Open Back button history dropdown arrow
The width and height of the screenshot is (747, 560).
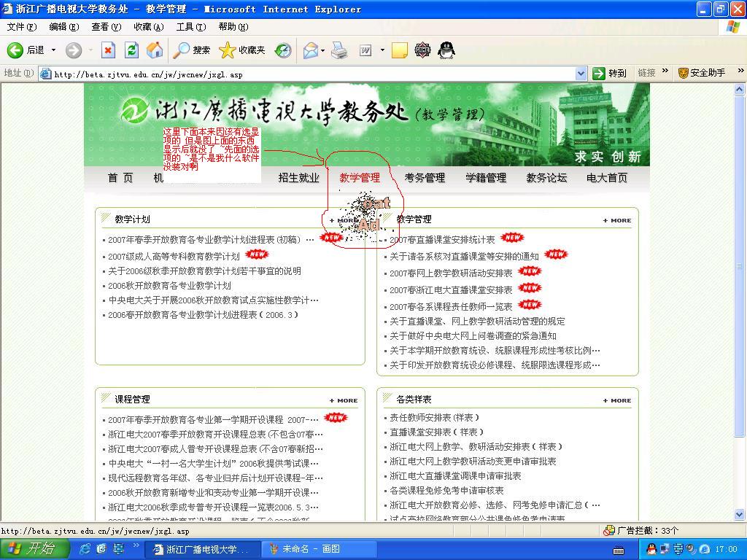pyautogui.click(x=53, y=50)
